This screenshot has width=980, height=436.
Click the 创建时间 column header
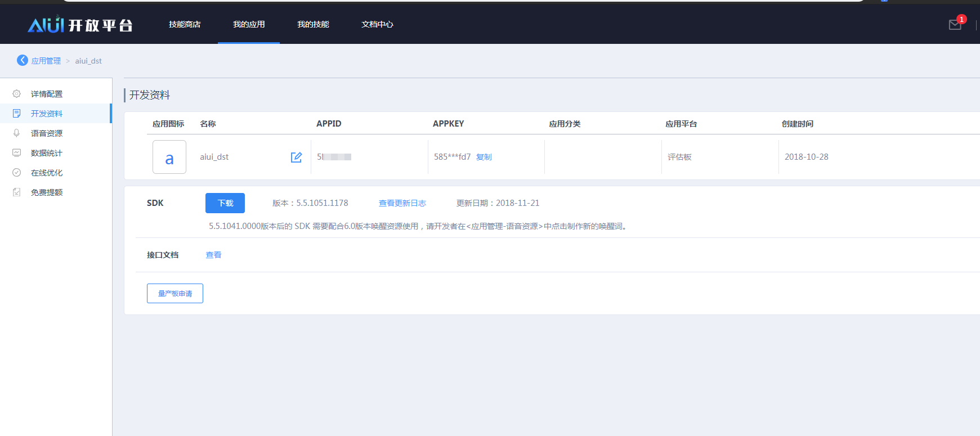[x=797, y=124]
